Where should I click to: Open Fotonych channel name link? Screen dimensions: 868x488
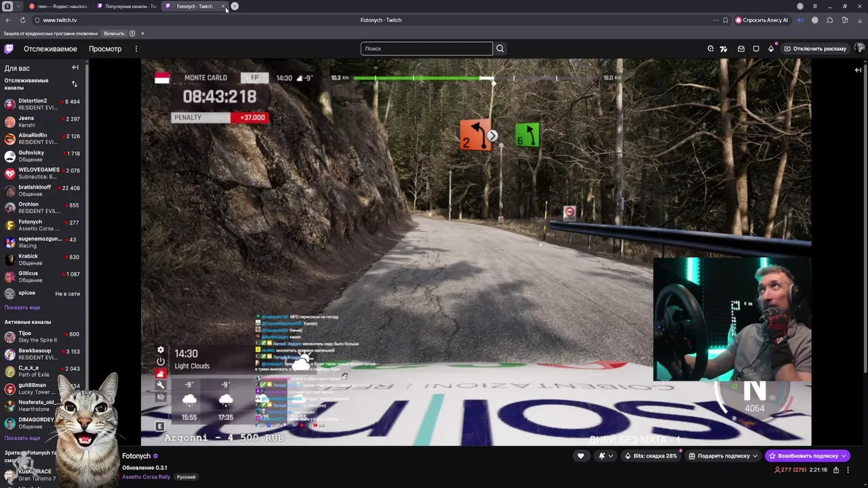point(136,456)
